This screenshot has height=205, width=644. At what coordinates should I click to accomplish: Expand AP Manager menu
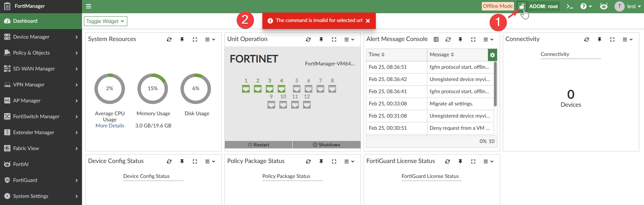(41, 101)
